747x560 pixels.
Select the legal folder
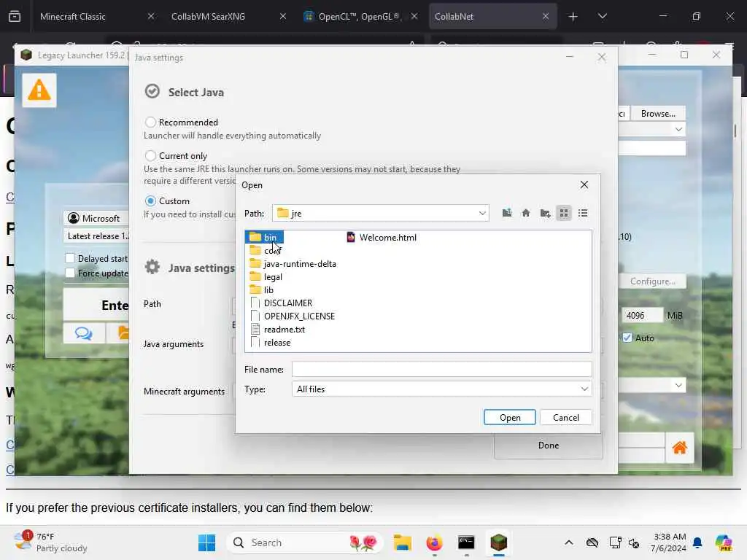click(x=266, y=276)
